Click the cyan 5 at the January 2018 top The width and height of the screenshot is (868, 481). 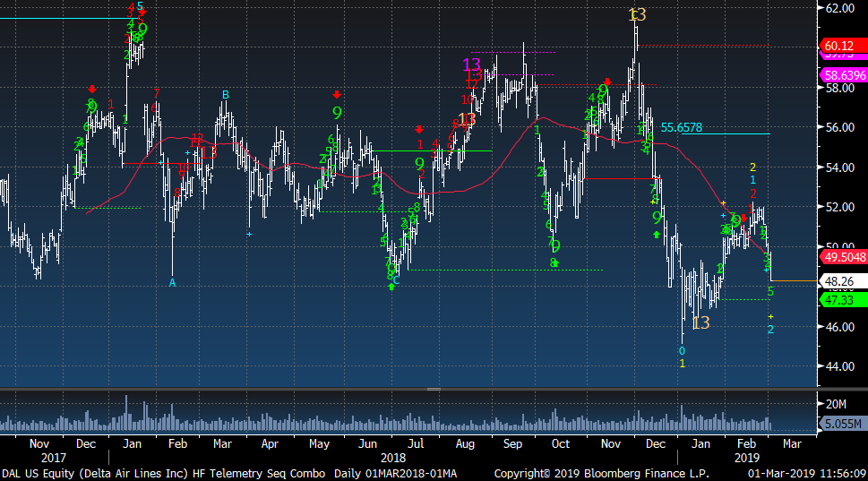click(x=140, y=6)
